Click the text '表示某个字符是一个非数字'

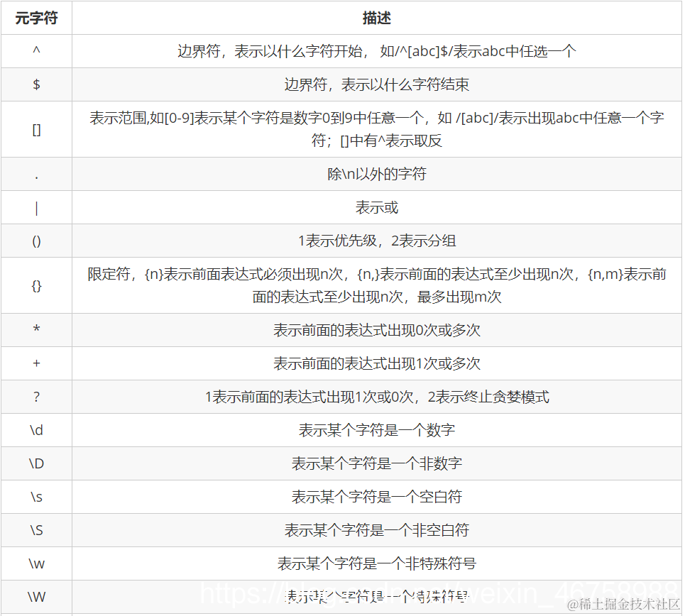377,463
